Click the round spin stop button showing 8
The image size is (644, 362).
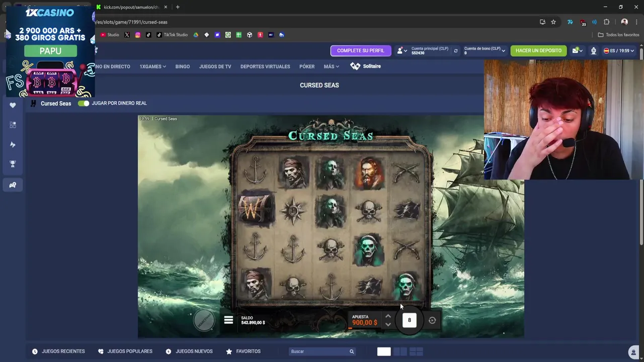[410, 320]
